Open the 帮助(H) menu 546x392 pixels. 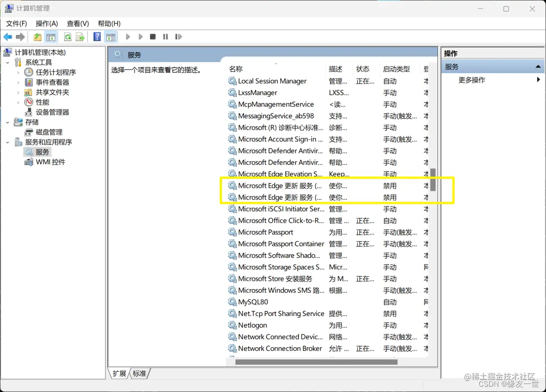109,23
